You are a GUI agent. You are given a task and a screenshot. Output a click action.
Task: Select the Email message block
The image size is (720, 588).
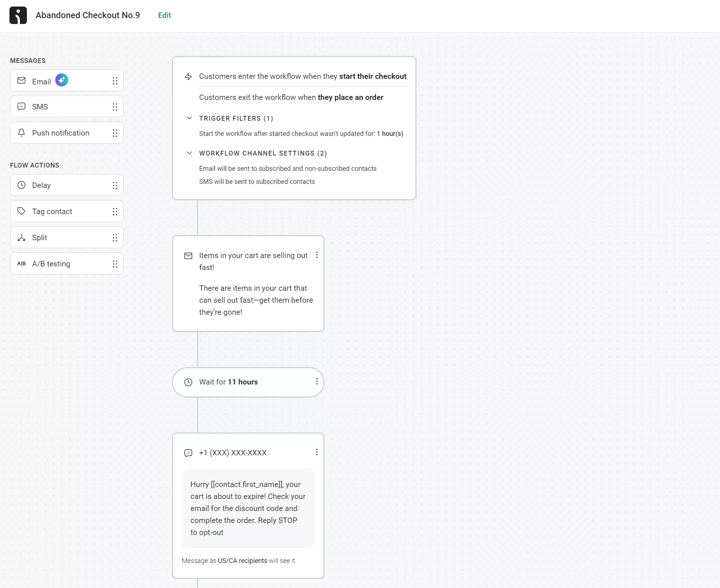[67, 81]
